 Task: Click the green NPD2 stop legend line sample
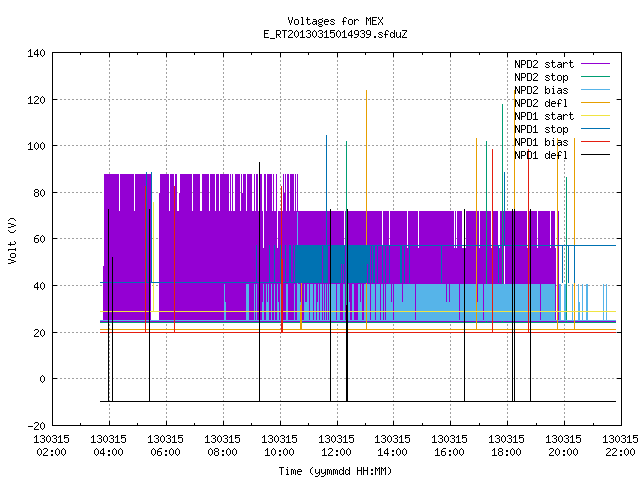point(596,76)
